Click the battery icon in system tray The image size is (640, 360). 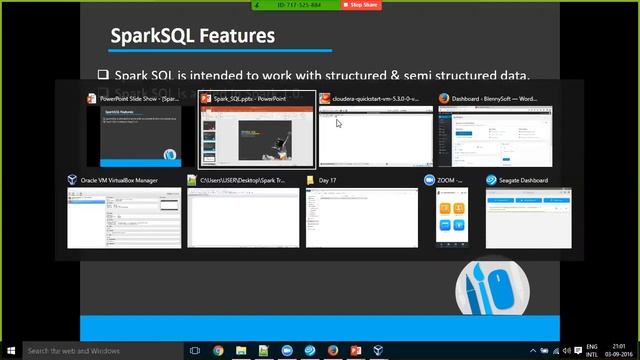[544, 351]
